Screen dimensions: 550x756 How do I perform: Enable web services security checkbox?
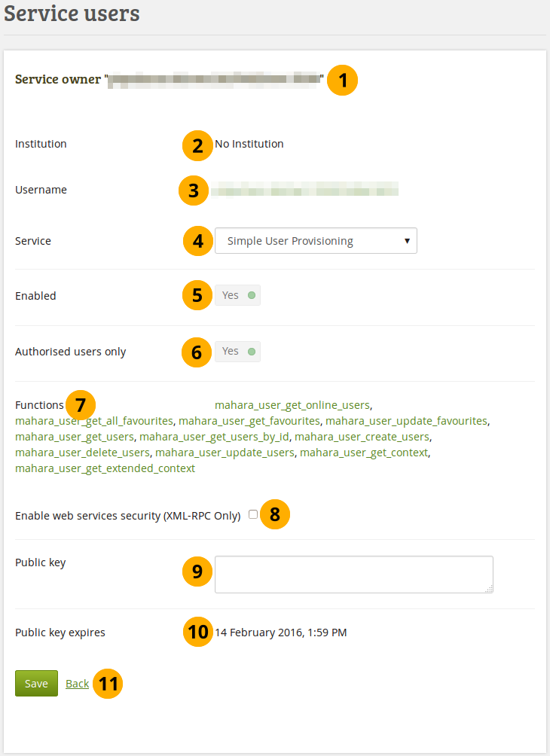(x=253, y=514)
